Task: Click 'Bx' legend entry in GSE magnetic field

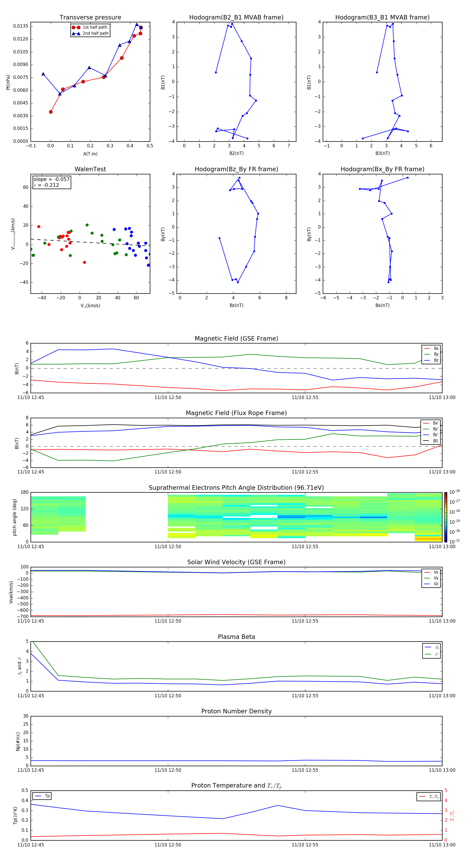Action: pos(431,349)
